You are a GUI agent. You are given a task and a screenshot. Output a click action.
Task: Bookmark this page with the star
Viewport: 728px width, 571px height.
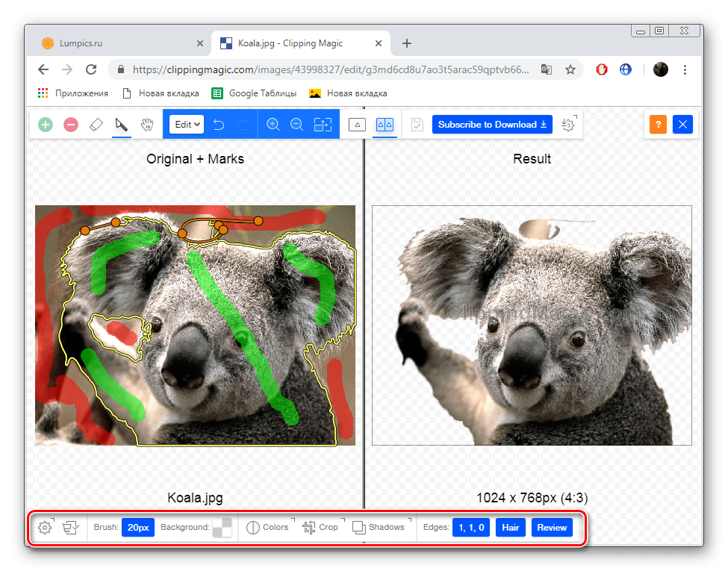[x=570, y=69]
